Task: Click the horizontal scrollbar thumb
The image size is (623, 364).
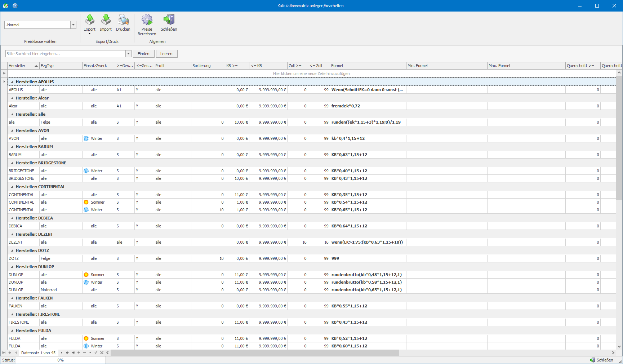Action: tap(255, 353)
